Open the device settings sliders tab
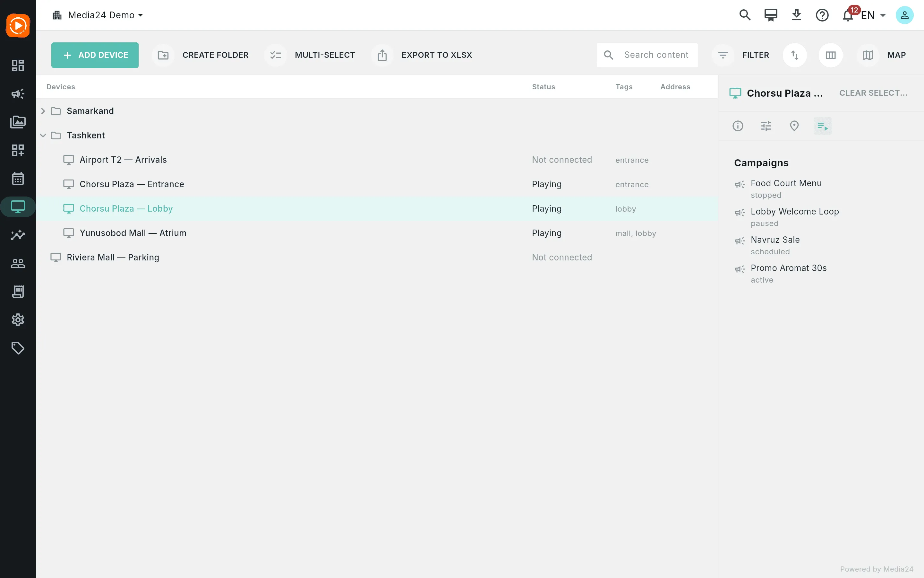Image resolution: width=924 pixels, height=578 pixels. (766, 126)
